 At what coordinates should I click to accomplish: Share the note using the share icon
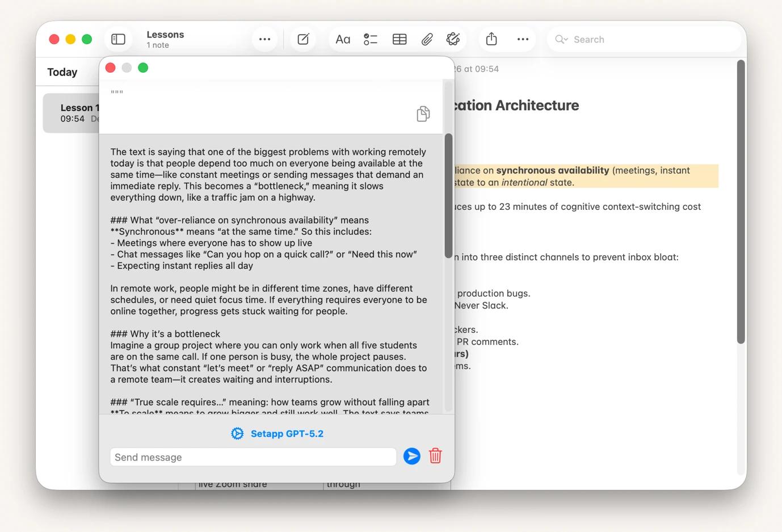(491, 39)
